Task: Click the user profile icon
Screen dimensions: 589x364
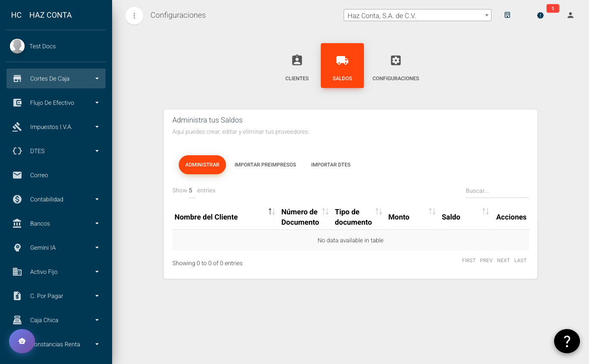Action: (570, 15)
